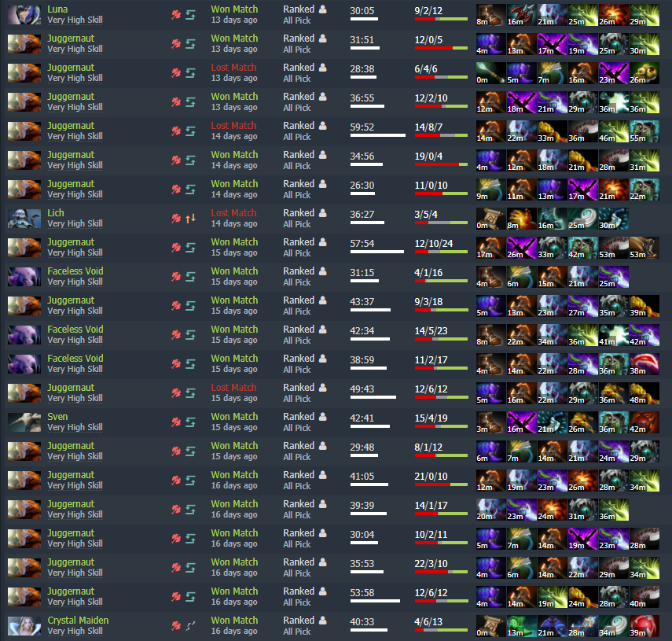672x641 pixels.
Task: Open the Sven hero name link
Action: point(57,417)
